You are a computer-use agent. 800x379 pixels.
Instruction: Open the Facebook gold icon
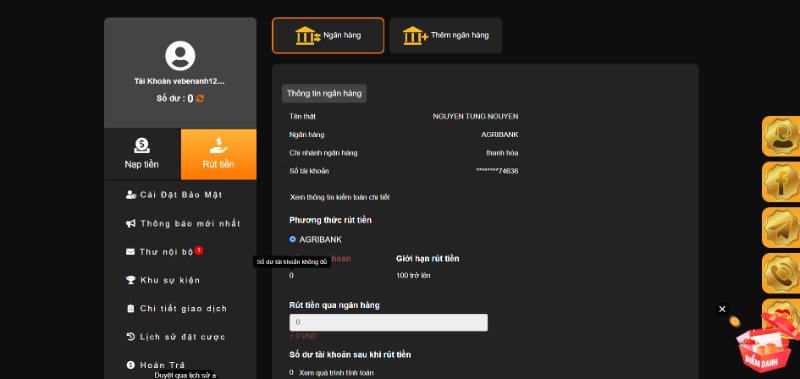click(x=781, y=182)
